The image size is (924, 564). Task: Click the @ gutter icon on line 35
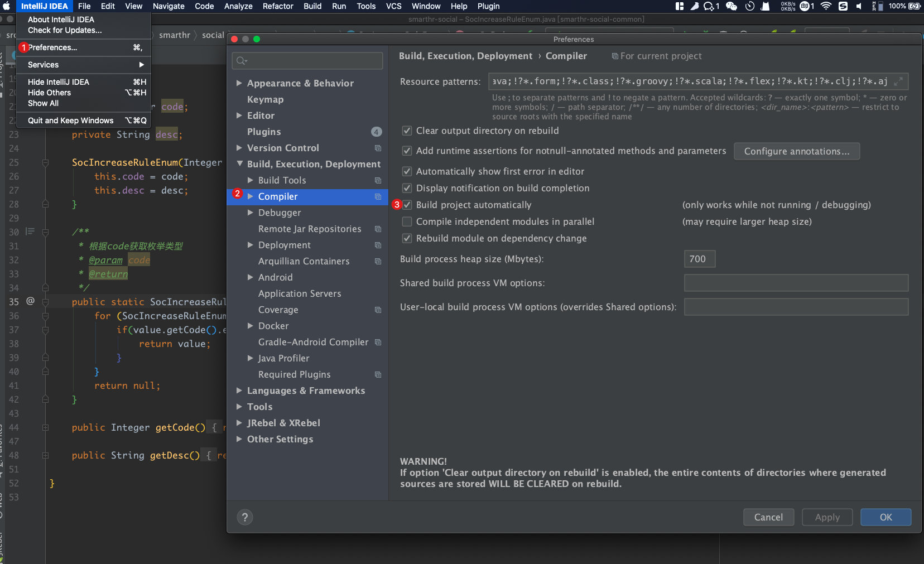coord(30,301)
